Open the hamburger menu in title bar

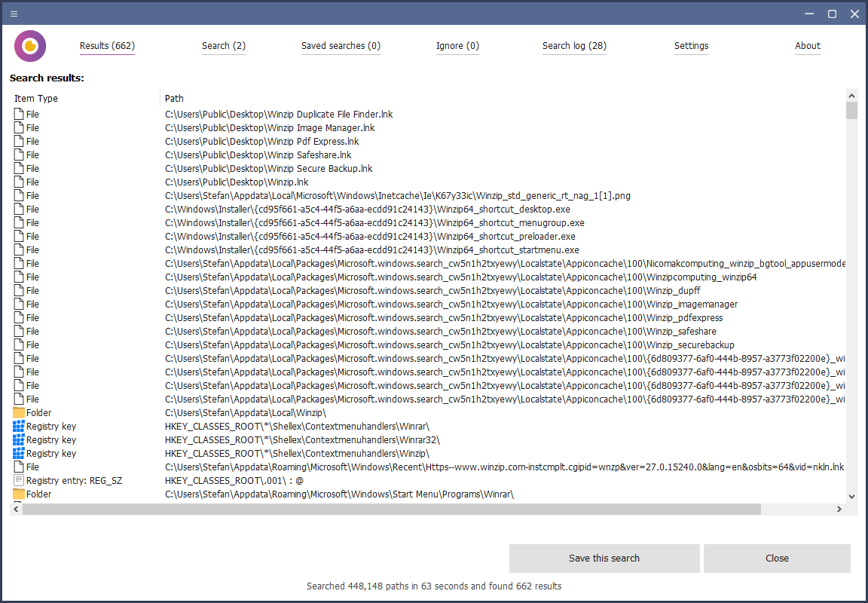(14, 14)
